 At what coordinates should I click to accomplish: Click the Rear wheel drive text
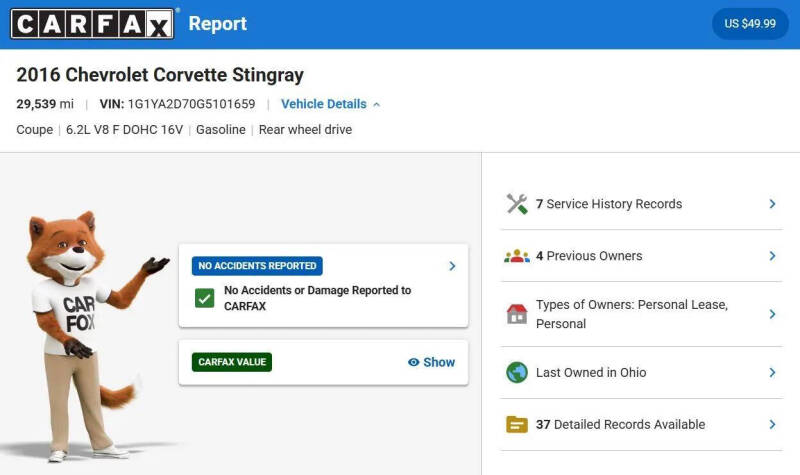tap(305, 130)
